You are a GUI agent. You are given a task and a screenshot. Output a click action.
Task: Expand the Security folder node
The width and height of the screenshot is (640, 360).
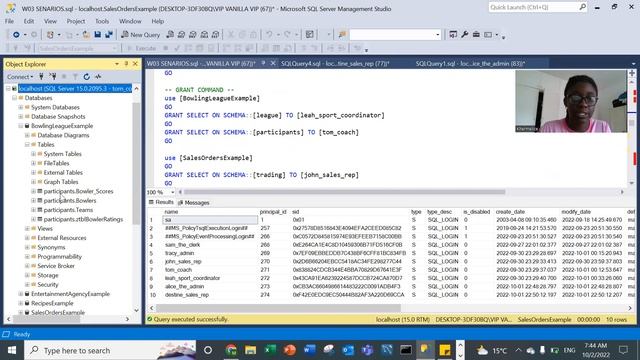[x=27, y=284]
